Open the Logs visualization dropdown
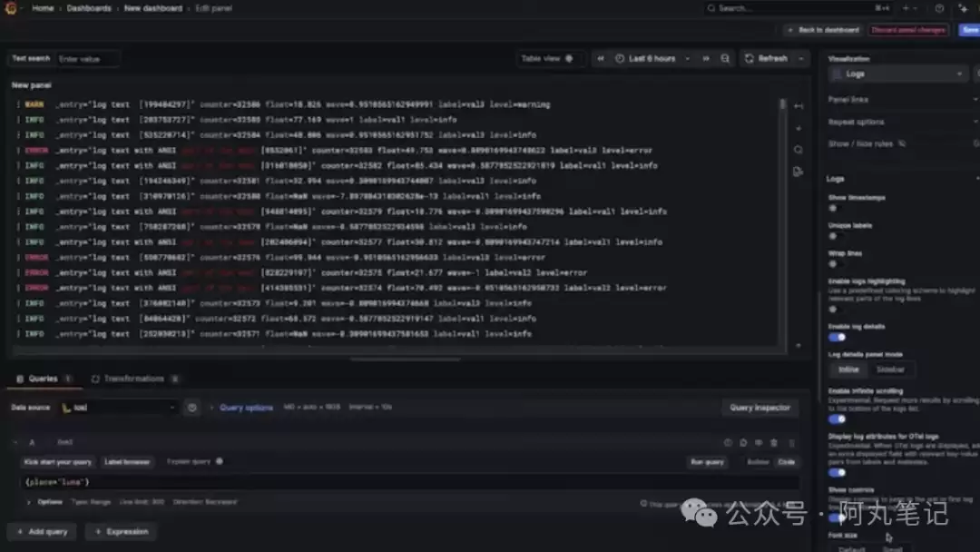980x552 pixels. [x=897, y=74]
